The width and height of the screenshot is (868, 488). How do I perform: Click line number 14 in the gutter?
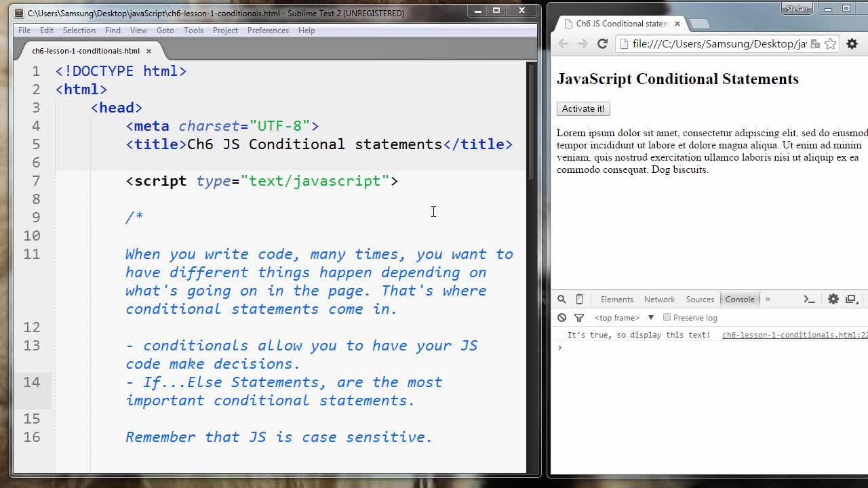point(32,382)
